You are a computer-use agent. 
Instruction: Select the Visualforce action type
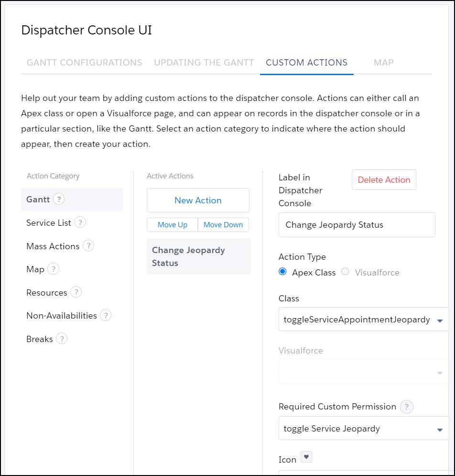(x=346, y=272)
